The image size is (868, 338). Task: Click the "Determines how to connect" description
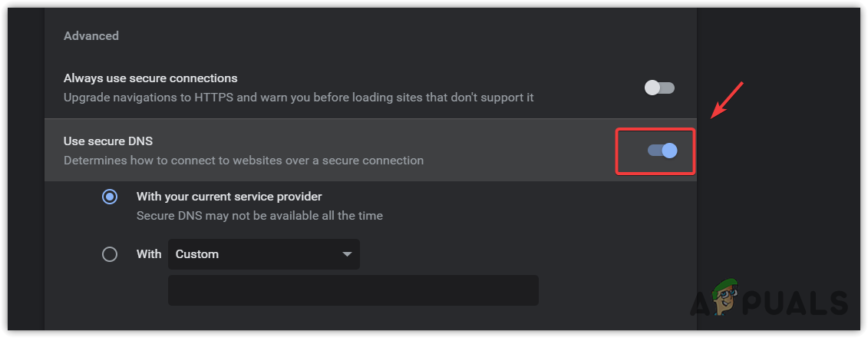pyautogui.click(x=243, y=161)
